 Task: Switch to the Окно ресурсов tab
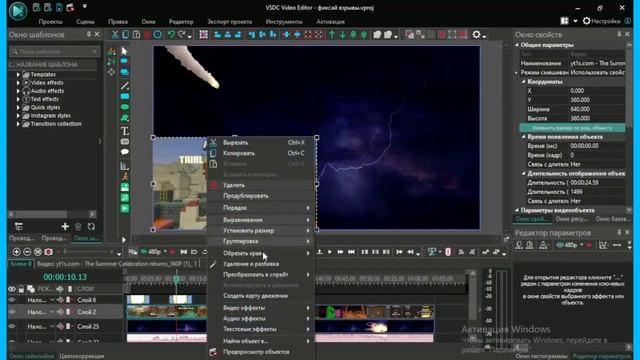[x=571, y=219]
